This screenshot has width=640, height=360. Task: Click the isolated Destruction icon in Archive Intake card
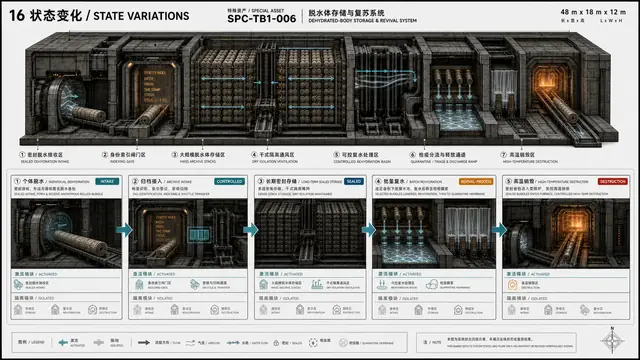pos(215,310)
